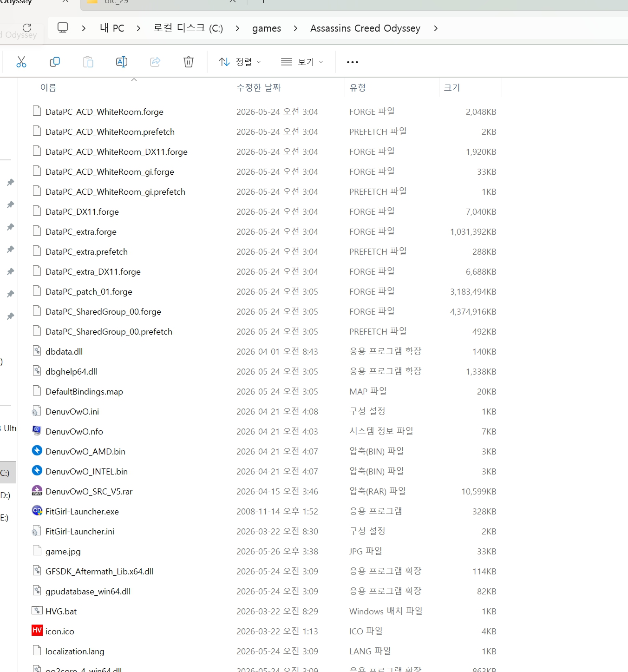Click the 10,599KB size value
This screenshot has width=628, height=672.
[x=478, y=491]
